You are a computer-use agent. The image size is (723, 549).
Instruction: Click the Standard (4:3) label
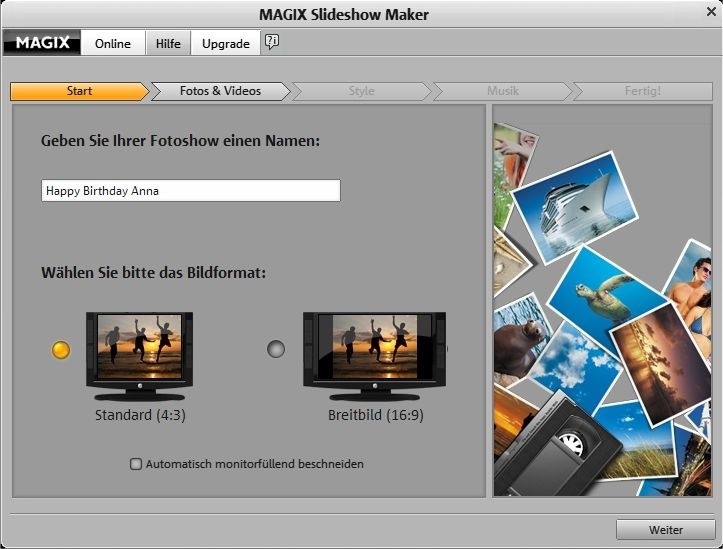[140, 415]
